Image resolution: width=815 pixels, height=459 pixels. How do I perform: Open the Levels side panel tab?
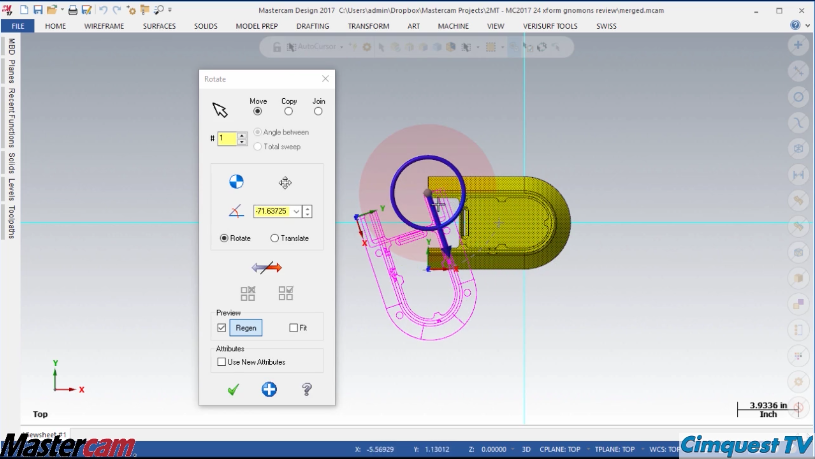(x=11, y=189)
